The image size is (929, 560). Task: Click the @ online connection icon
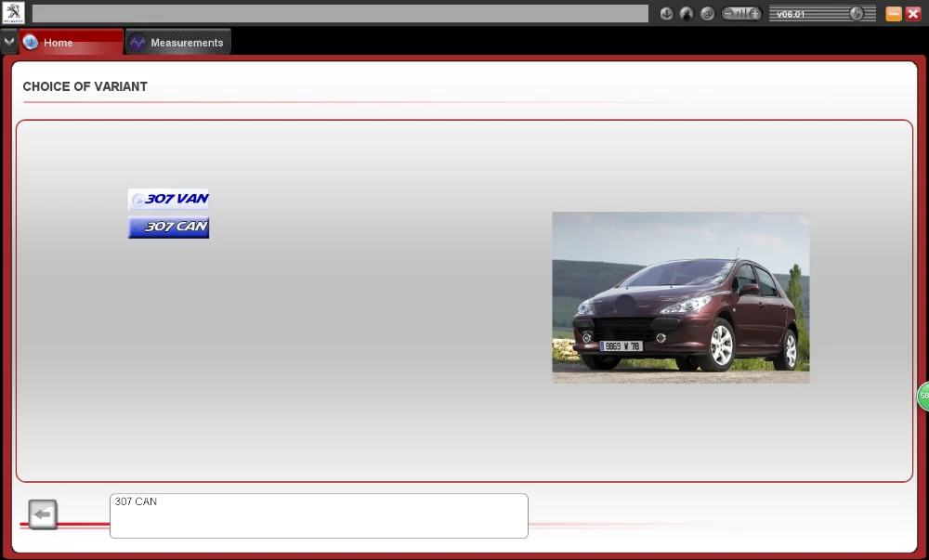point(707,14)
